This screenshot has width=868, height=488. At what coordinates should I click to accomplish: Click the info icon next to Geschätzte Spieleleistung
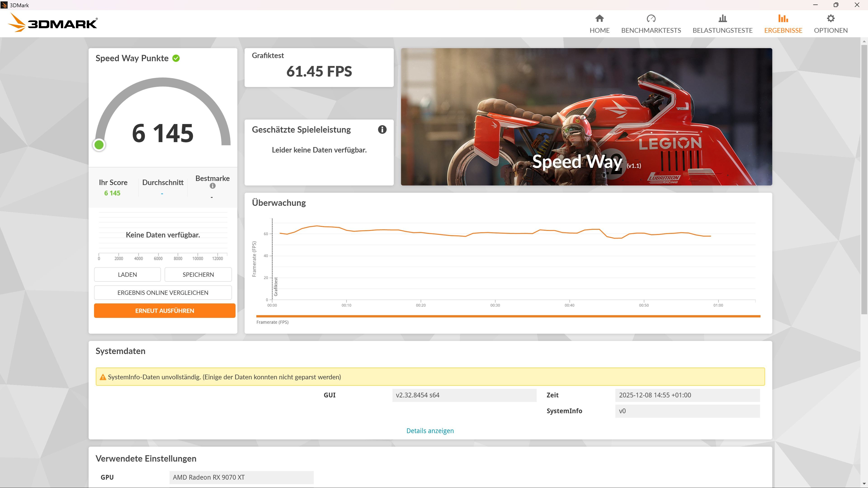382,130
